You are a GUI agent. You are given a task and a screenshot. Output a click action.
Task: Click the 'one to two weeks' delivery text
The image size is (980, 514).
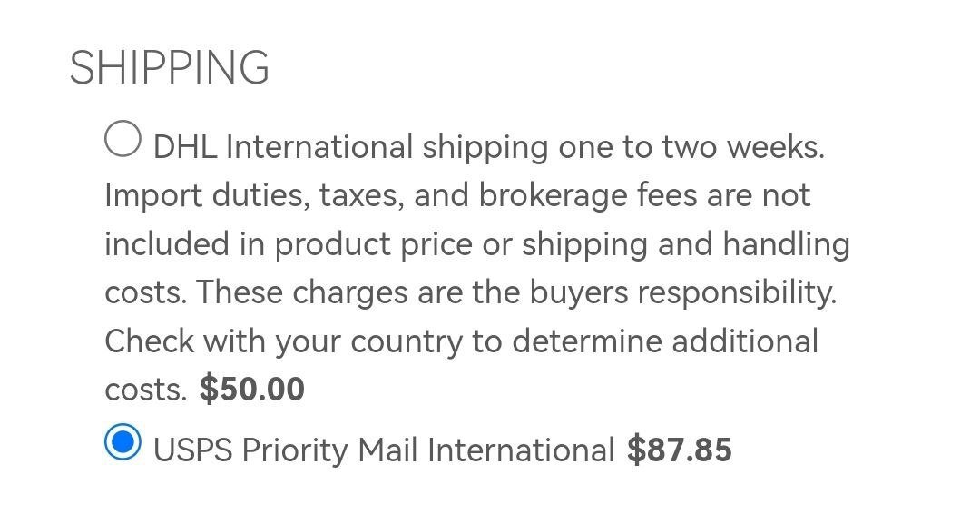(691, 148)
